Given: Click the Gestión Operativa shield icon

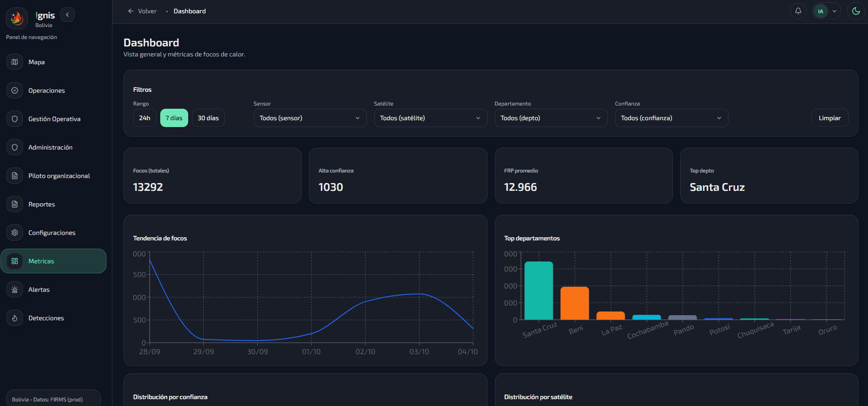Looking at the screenshot, I should (x=15, y=119).
